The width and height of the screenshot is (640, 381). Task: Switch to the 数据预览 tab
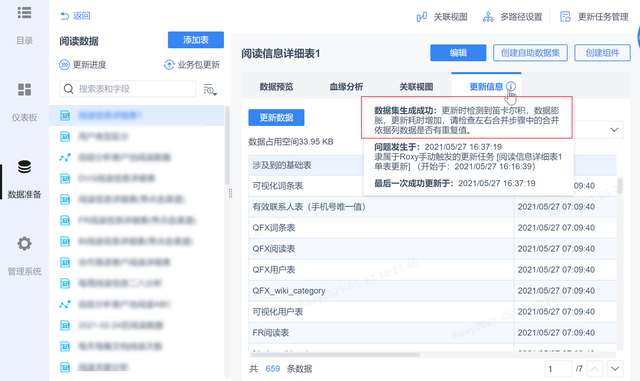coord(276,87)
